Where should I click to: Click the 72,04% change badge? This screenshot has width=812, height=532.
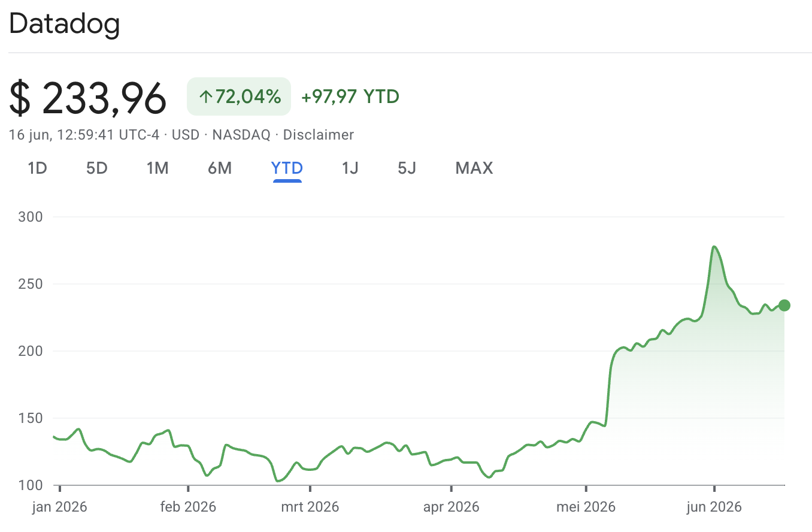(239, 96)
